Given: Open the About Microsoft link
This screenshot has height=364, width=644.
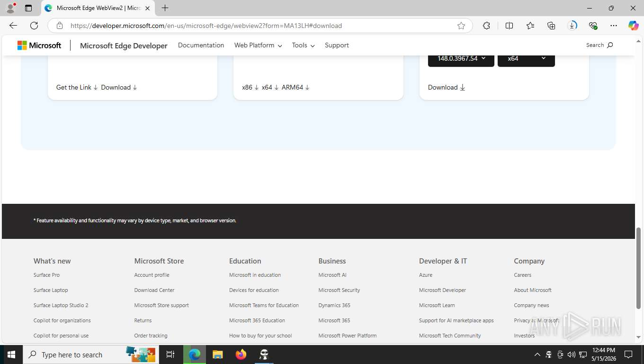Looking at the screenshot, I should point(533,290).
